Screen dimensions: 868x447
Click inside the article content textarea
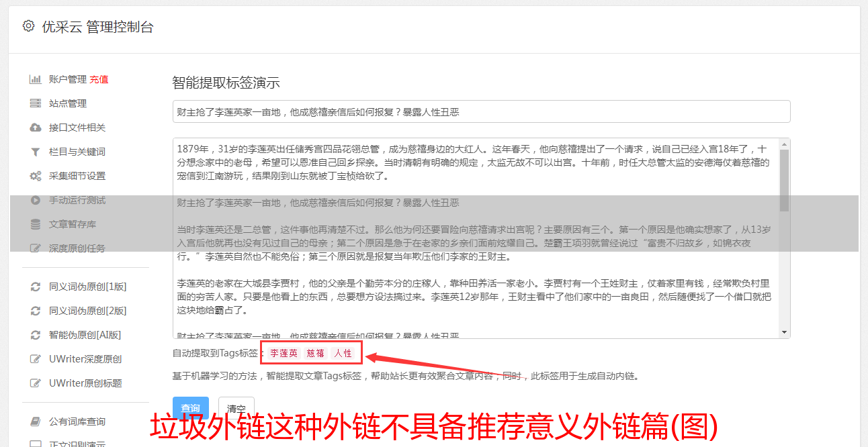[x=476, y=238]
